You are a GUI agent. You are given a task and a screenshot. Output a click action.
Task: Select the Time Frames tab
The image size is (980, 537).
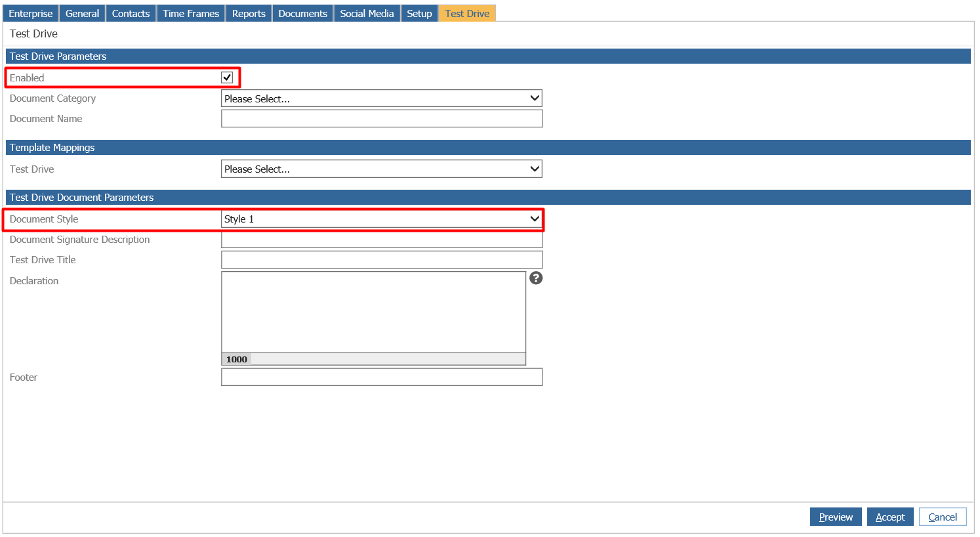pos(191,13)
